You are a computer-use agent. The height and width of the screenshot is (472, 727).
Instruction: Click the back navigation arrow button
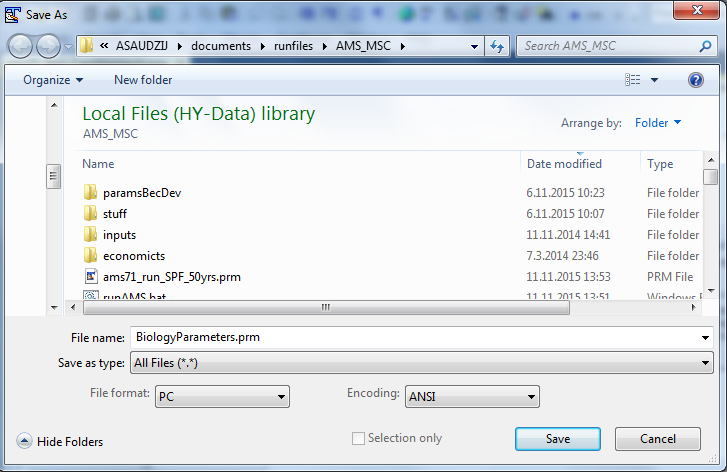click(x=20, y=46)
